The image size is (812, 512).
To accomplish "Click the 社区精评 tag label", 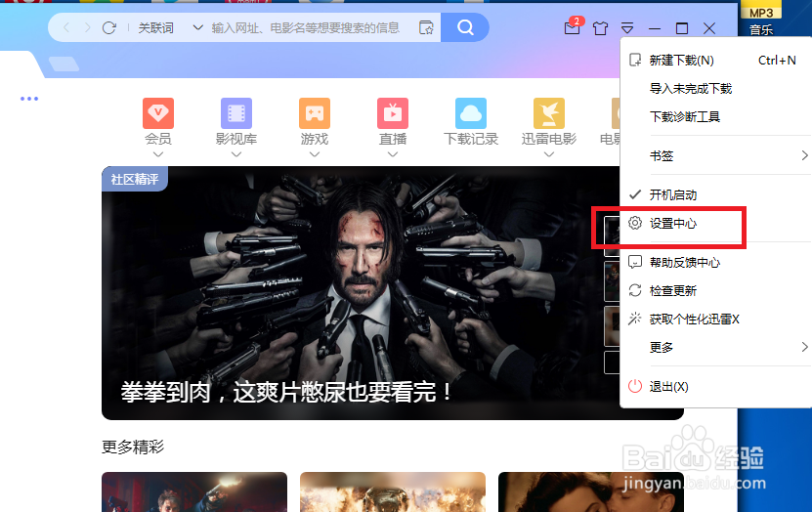I will pyautogui.click(x=135, y=179).
